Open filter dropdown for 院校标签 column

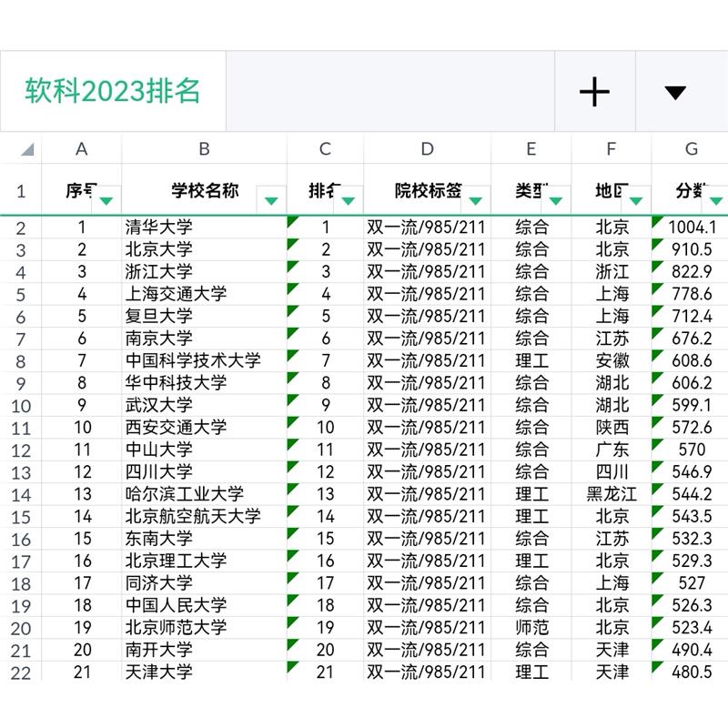point(475,200)
